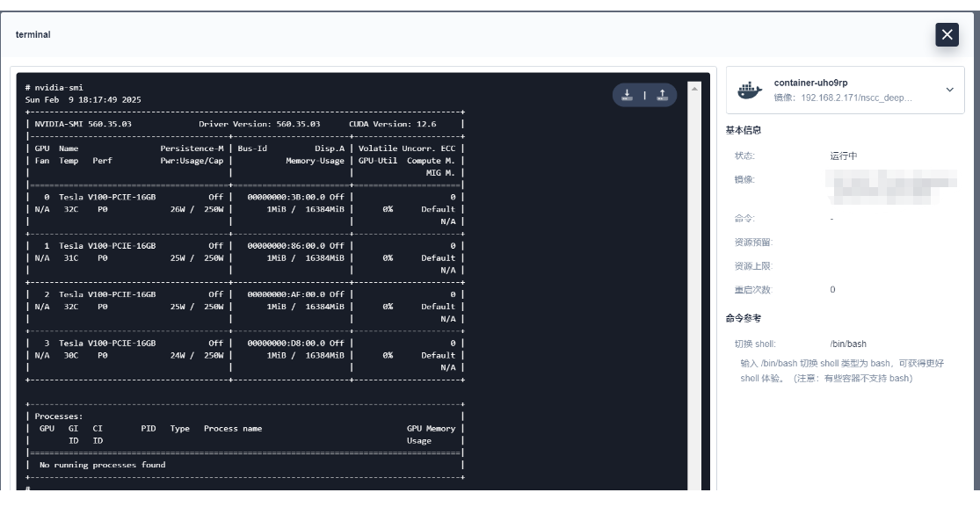The image size is (980, 507).
Task: Close the terminal dialog with the X button
Action: click(947, 34)
